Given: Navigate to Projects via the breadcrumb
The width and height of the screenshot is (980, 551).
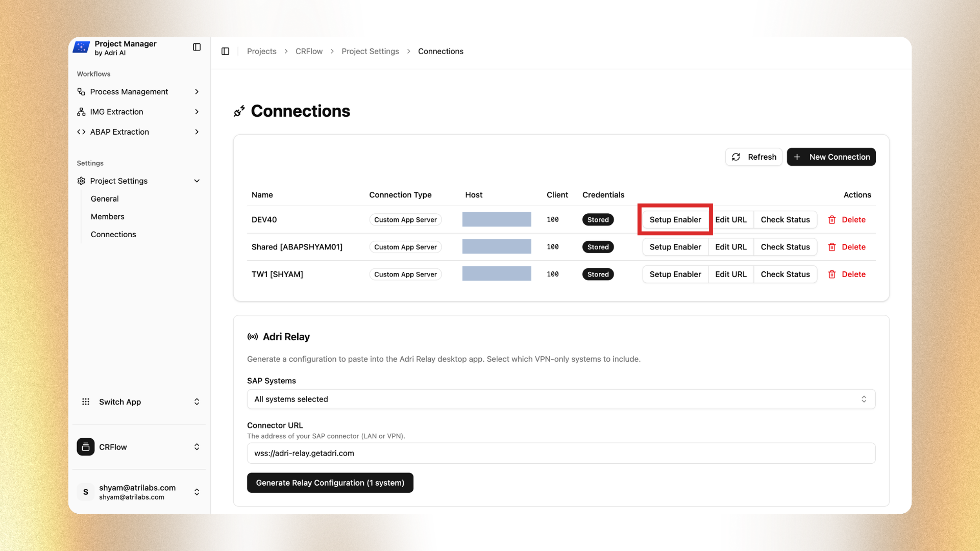Looking at the screenshot, I should click(261, 51).
